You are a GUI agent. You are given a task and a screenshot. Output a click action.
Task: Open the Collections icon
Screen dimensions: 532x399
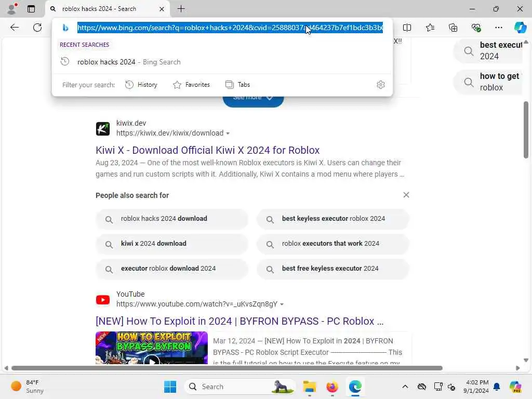453,28
